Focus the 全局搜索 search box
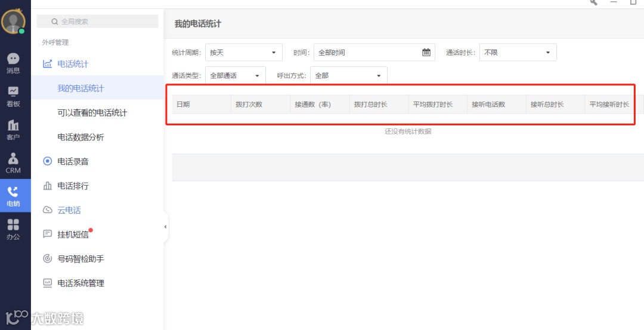The width and height of the screenshot is (644, 330). pyautogui.click(x=97, y=21)
